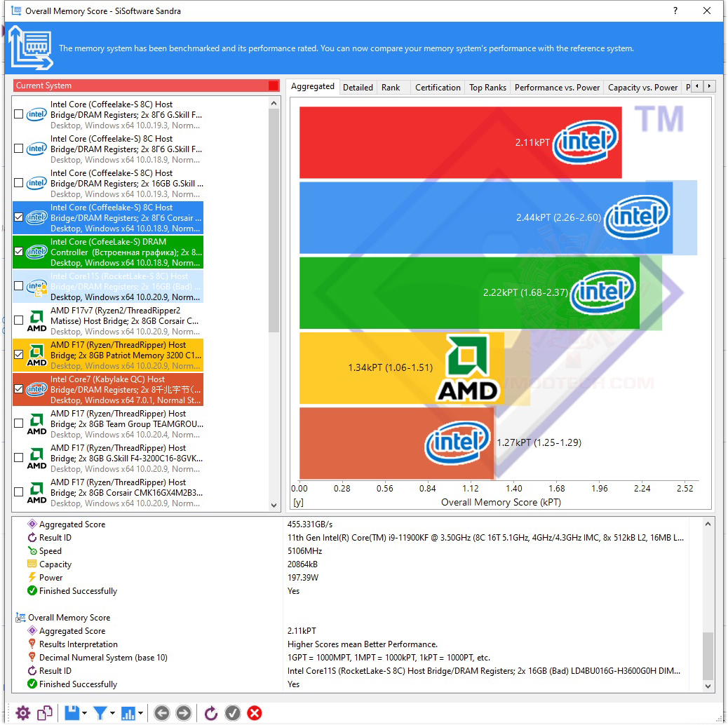Click the help question mark in title bar
728x725 pixels.
675,11
